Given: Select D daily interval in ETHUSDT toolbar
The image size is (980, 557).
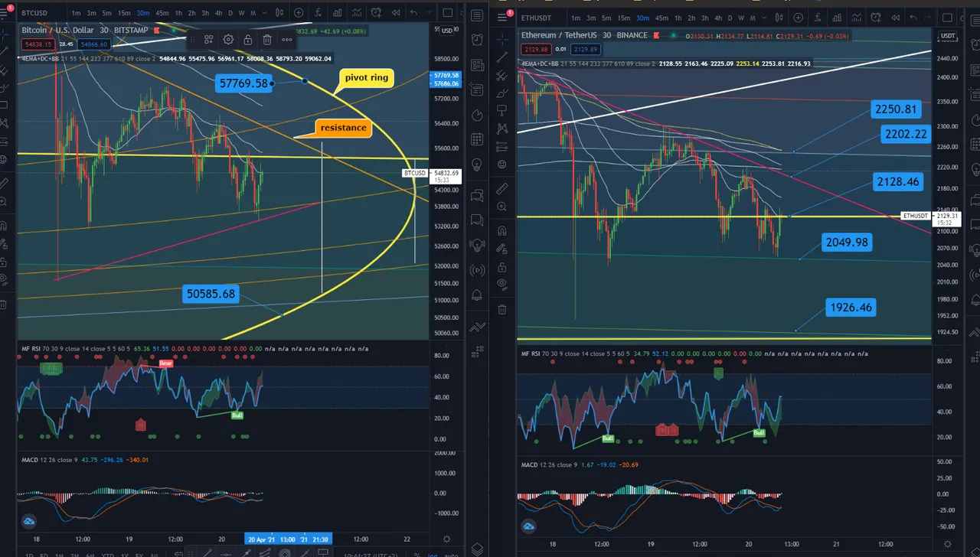Looking at the screenshot, I should 730,18.
